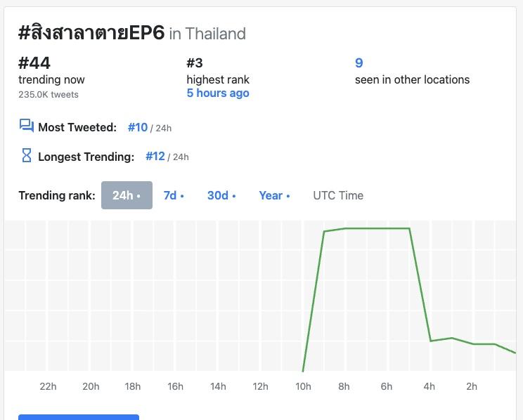Viewport: 523px width, 420px height.
Task: Click the #สิงสาลาตายEP6 hashtag title
Action: 91,33
